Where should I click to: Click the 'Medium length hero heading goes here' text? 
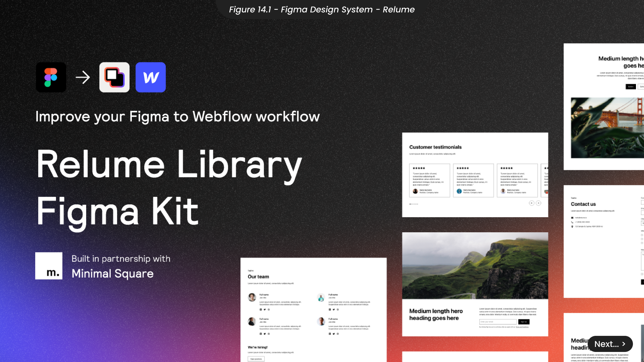(436, 314)
